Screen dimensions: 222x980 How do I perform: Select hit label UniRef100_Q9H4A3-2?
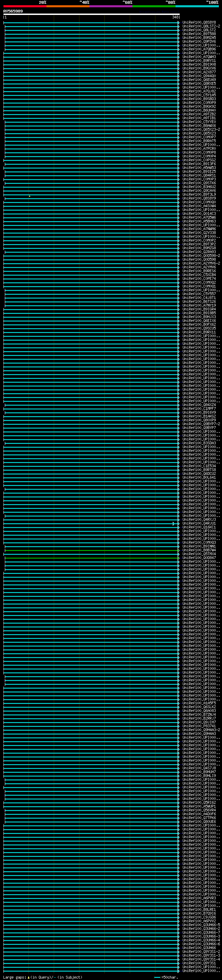[x=201, y=730]
